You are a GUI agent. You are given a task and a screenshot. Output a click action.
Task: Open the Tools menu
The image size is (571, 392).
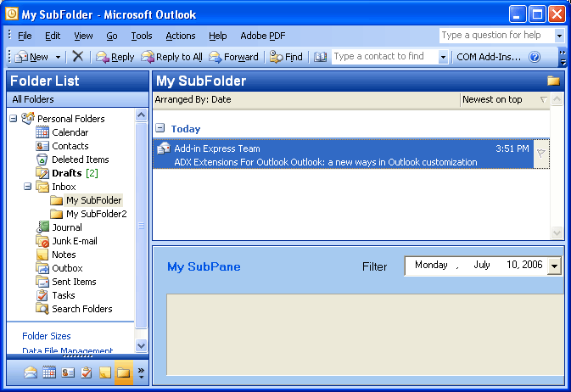tap(142, 36)
